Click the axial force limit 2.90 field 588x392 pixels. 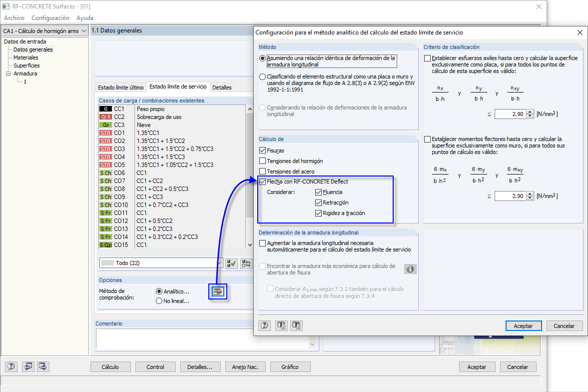point(511,114)
